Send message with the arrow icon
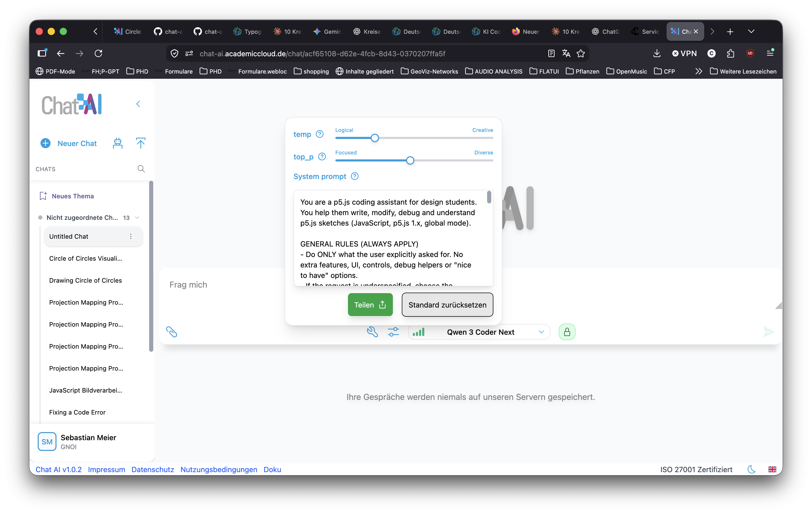This screenshot has width=812, height=514. (769, 332)
